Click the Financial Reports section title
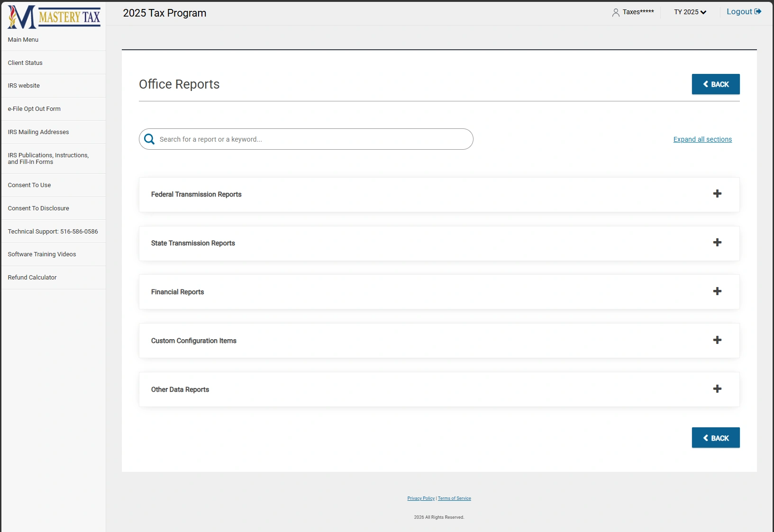The width and height of the screenshot is (774, 532). click(177, 292)
